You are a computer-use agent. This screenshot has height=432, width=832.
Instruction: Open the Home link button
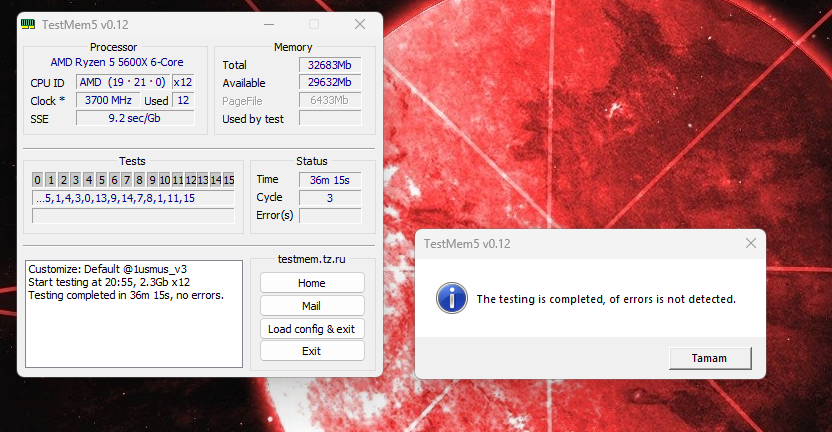(312, 283)
